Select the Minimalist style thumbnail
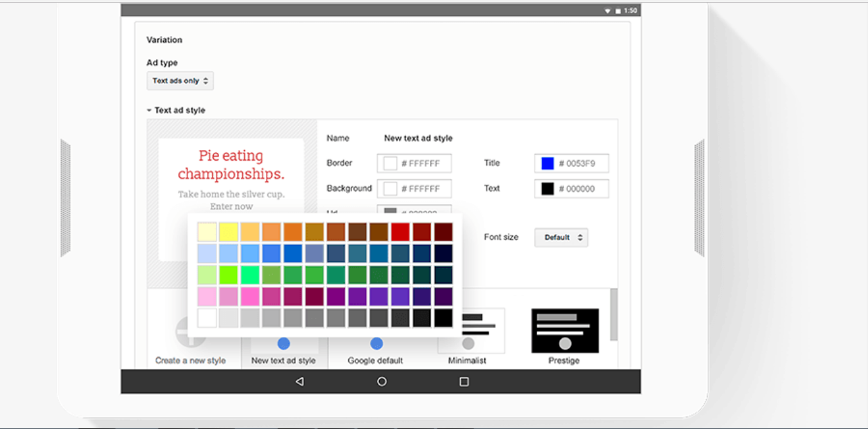Image resolution: width=868 pixels, height=429 pixels. pyautogui.click(x=471, y=331)
